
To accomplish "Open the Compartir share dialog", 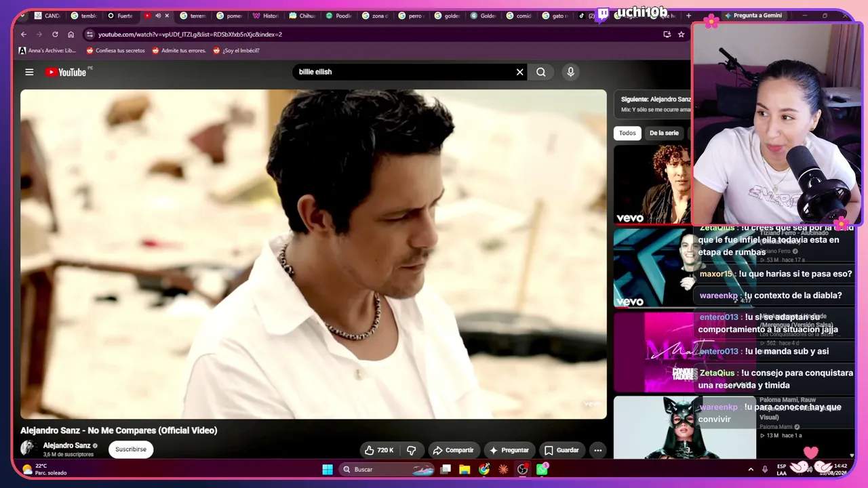I will pyautogui.click(x=454, y=450).
